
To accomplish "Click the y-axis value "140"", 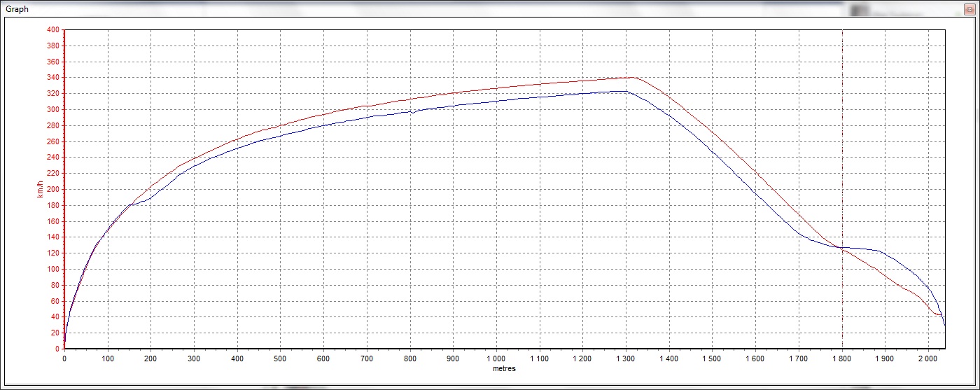I will pyautogui.click(x=53, y=237).
